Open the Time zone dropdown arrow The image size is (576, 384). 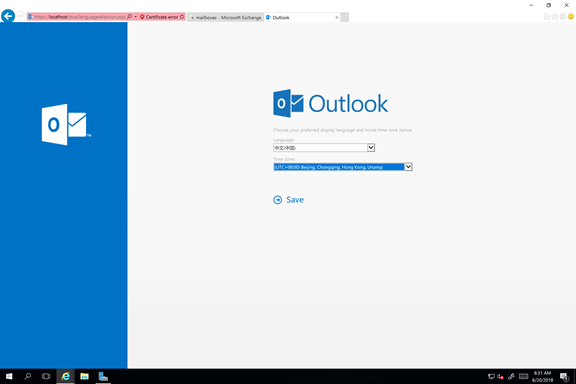point(408,167)
